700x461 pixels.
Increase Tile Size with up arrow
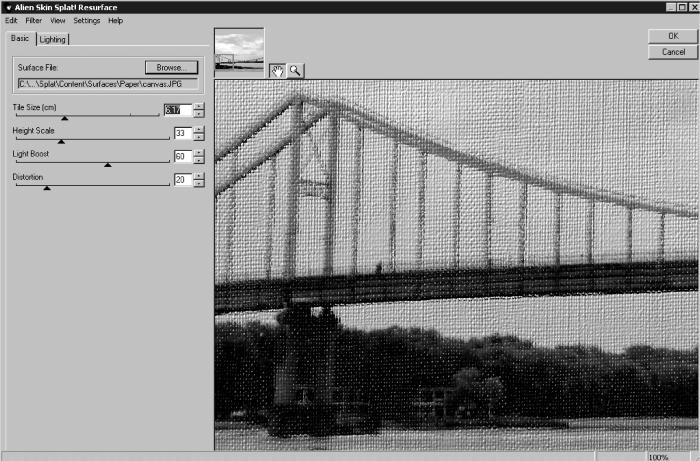199,106
